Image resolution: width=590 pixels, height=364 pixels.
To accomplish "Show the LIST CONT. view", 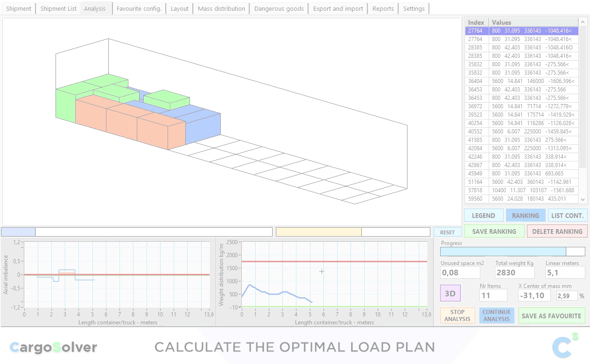I will tap(567, 216).
